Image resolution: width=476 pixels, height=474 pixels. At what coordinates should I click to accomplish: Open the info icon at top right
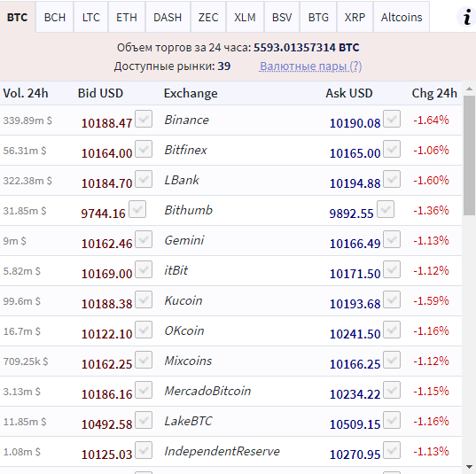coord(467,17)
